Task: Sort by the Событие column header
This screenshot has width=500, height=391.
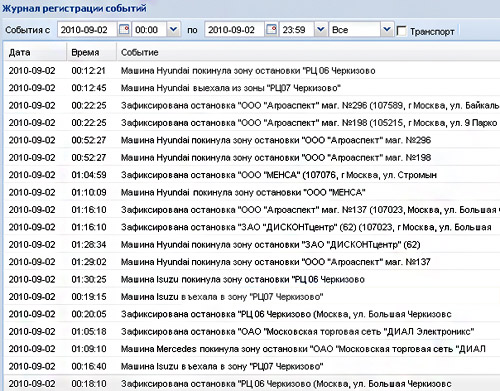Action: click(x=308, y=52)
